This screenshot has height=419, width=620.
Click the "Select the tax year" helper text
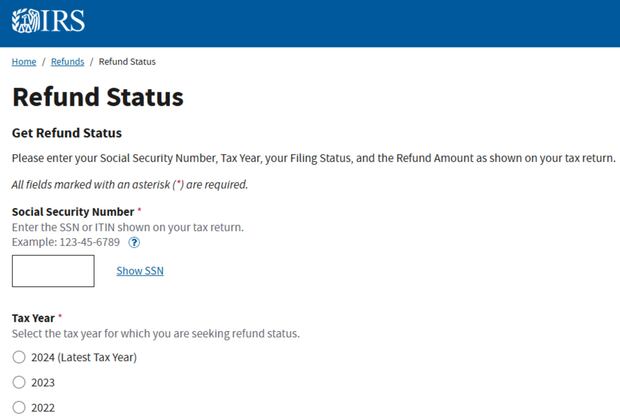(156, 333)
